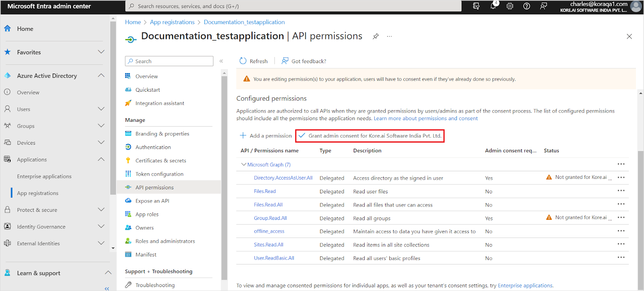Screen dimensions: 644x291
Task: Click the help question mark icon
Action: (x=526, y=6)
